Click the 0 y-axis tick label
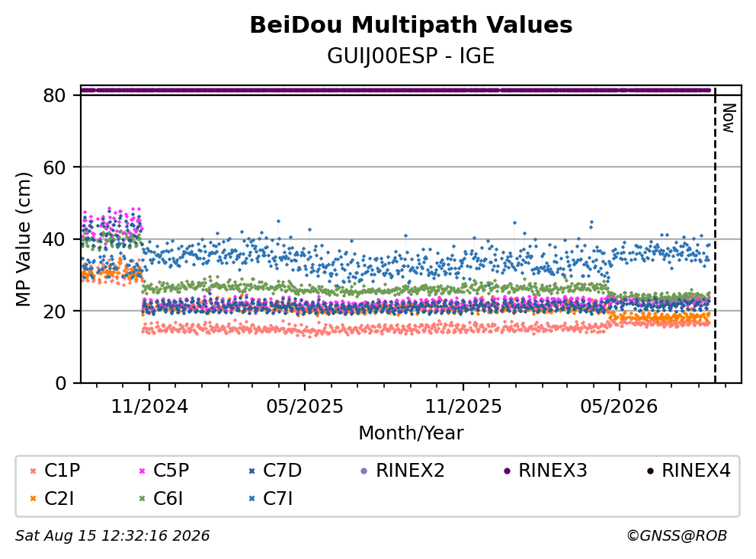This screenshot has height=559, width=756. (61, 384)
